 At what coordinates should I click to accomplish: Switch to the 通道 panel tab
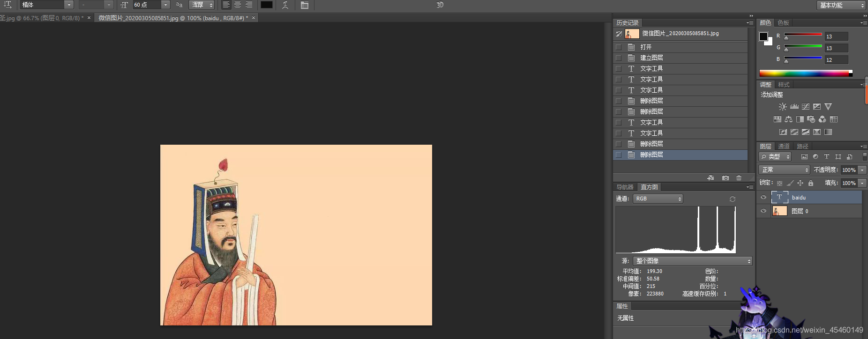point(784,146)
